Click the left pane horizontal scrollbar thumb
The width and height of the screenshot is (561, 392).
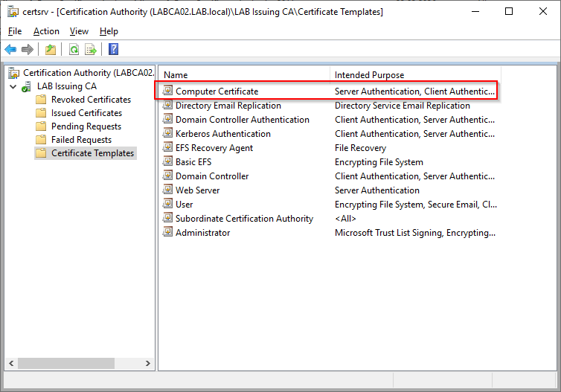(66, 364)
